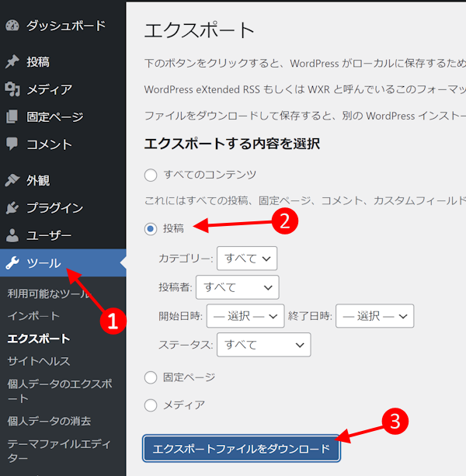Open the 投稿者 dropdown
Screen dimensions: 466x476
[238, 287]
